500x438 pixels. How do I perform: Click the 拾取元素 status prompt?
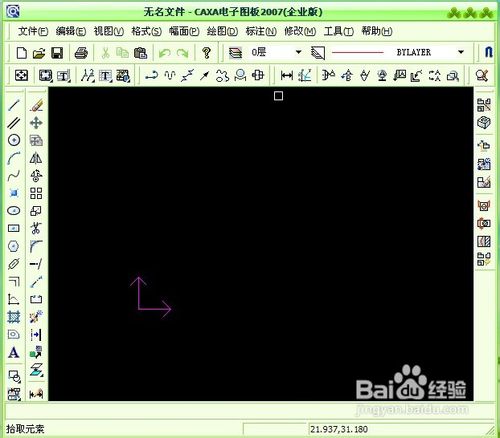coord(25,429)
